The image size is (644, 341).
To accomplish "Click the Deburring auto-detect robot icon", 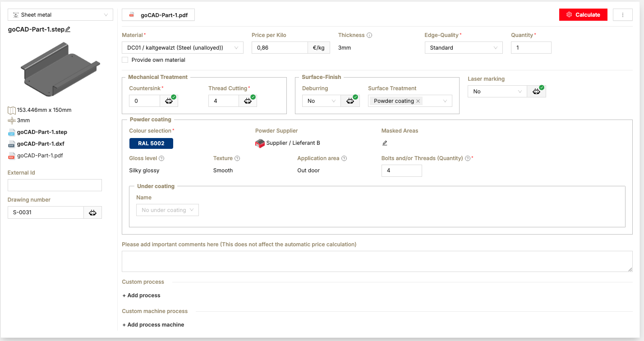I will coord(350,101).
